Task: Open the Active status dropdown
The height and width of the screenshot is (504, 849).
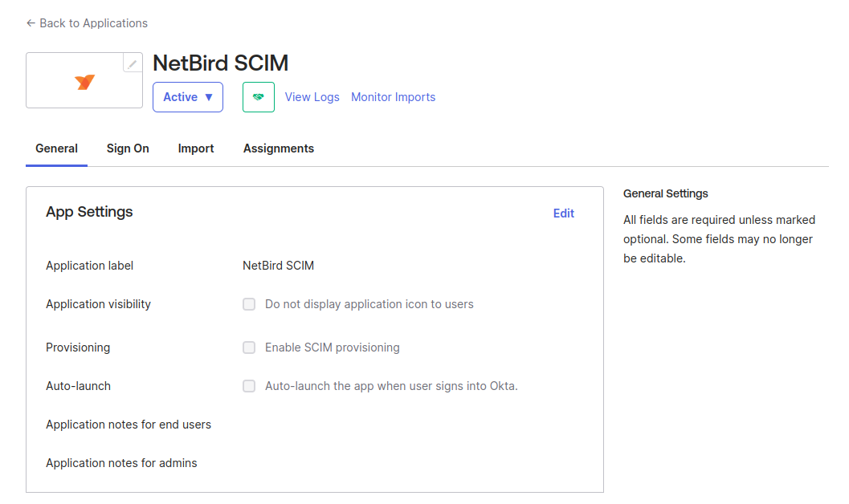Action: point(188,97)
